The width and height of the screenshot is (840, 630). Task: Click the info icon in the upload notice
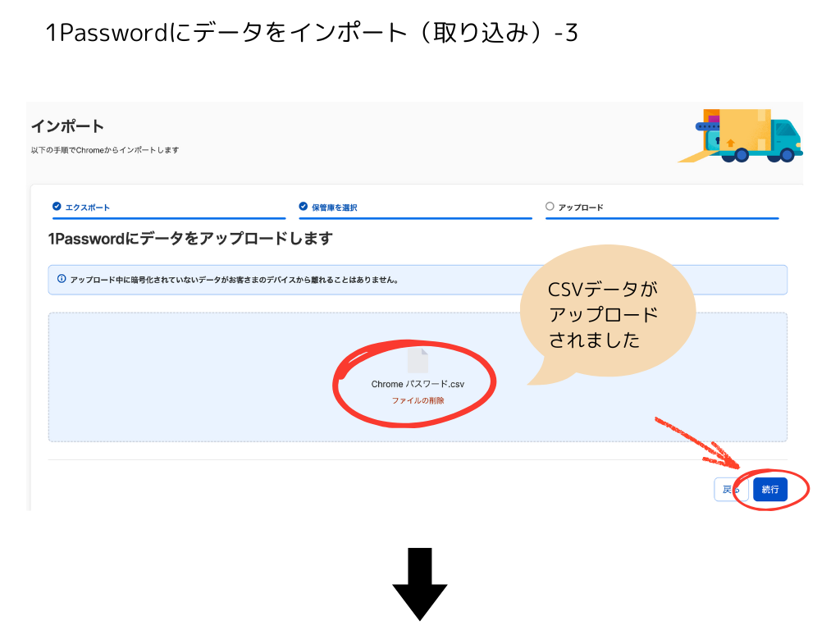click(x=62, y=279)
